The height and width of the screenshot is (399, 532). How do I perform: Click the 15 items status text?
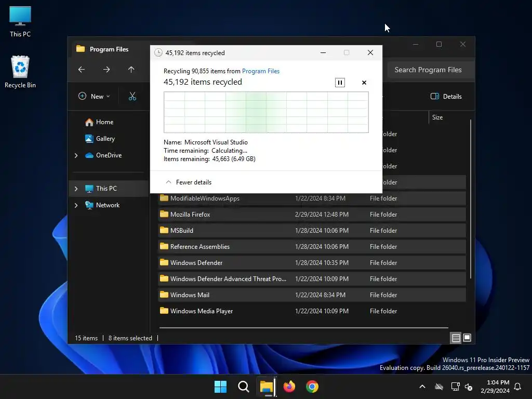86,338
